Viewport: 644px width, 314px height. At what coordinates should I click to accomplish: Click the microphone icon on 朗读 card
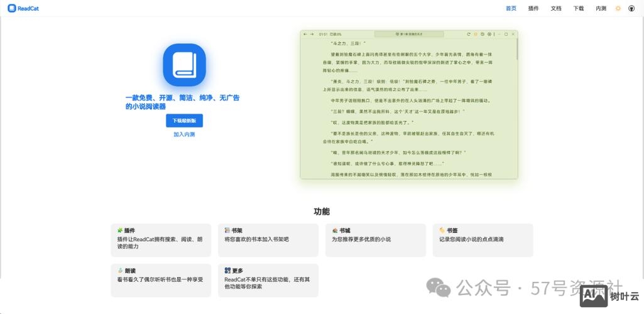coord(120,271)
